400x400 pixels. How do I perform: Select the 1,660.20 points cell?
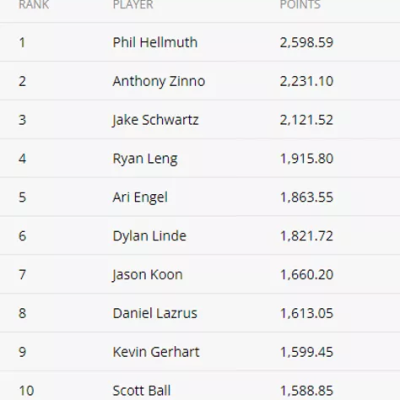point(307,275)
